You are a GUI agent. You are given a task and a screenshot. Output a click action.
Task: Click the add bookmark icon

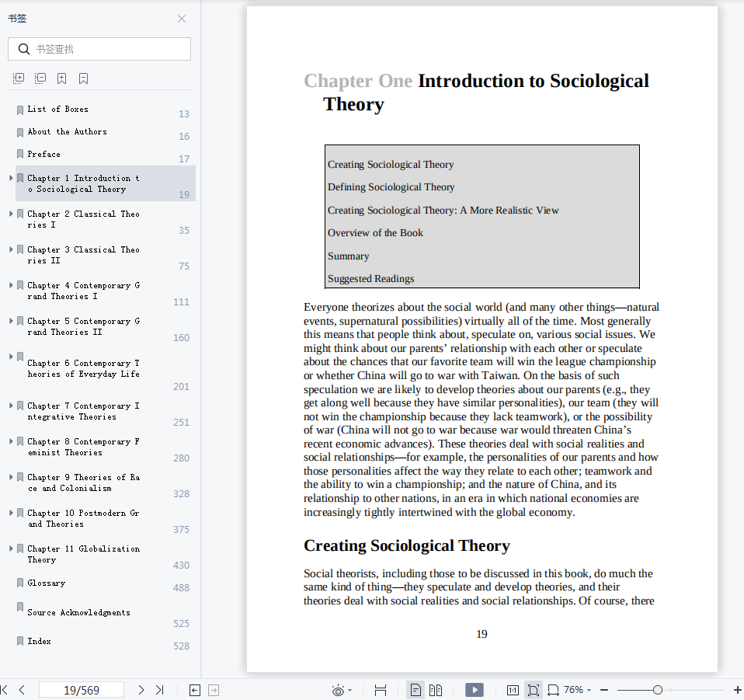tap(61, 78)
